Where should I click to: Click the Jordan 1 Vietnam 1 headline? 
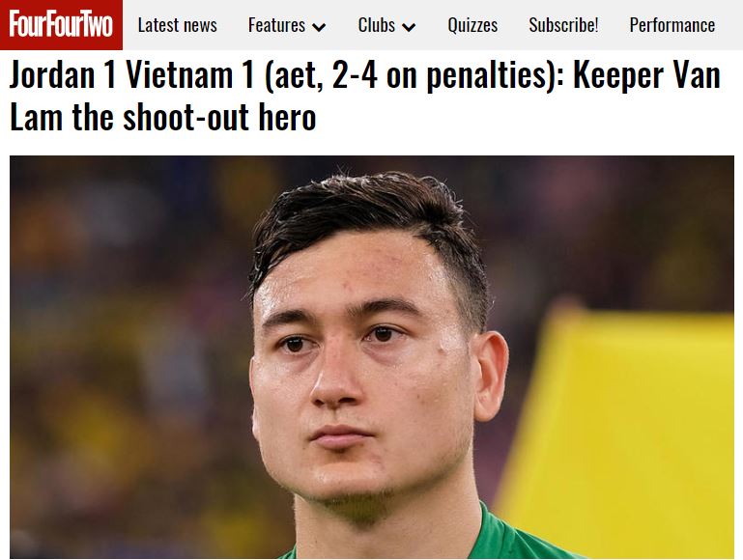(365, 97)
